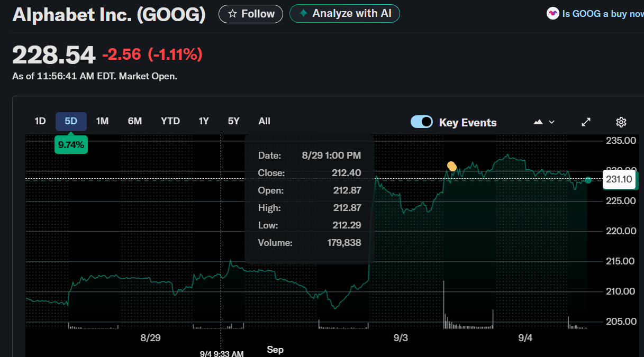Click the 231.10 price label
Viewport: 644px width, 357px height.
(619, 179)
